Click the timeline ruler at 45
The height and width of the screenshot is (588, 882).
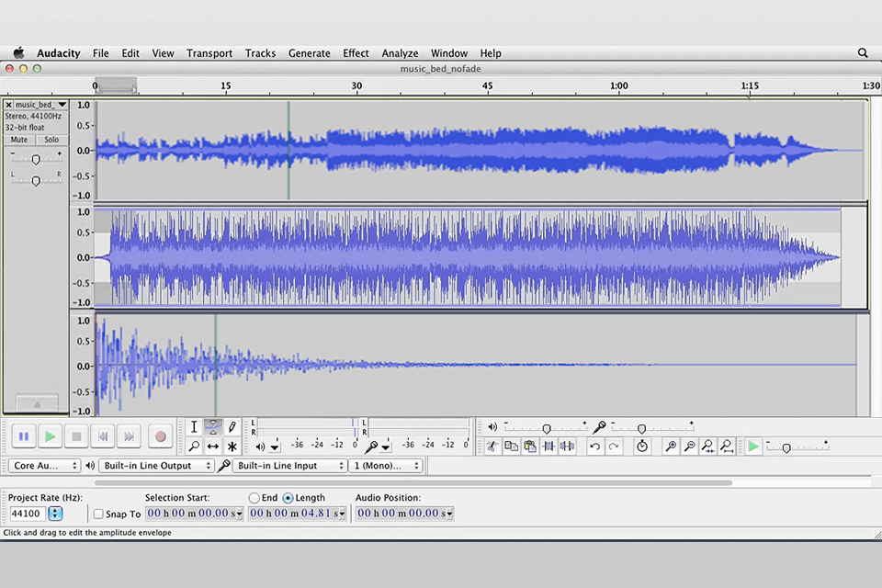(x=488, y=86)
